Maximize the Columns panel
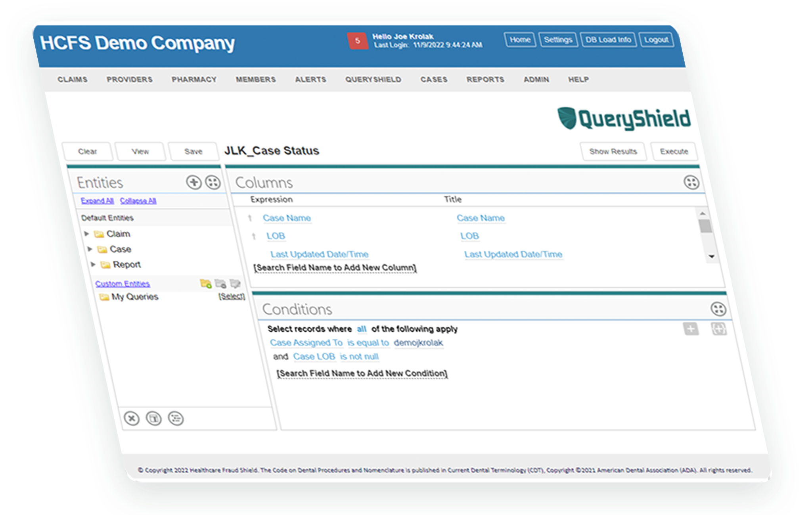 (x=691, y=182)
